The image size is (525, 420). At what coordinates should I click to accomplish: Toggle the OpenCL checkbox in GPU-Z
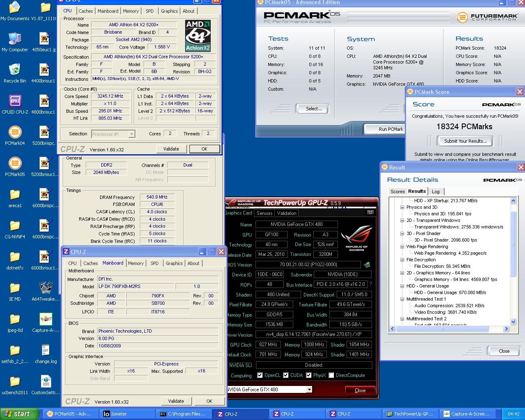(260, 375)
